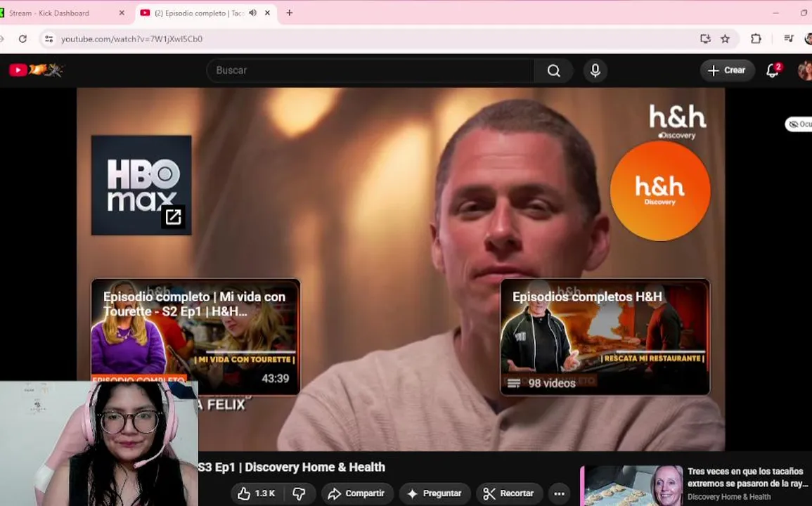The image size is (812, 506).
Task: Play the Mi vida con Tourette episode card
Action: (x=195, y=337)
